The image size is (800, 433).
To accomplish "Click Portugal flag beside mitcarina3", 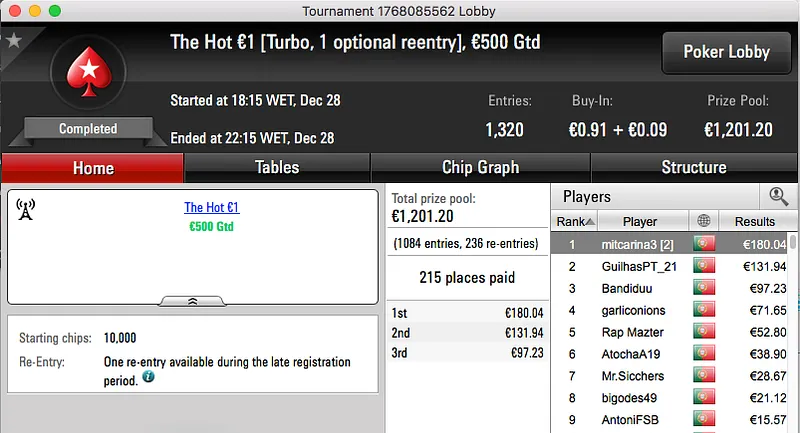I will tap(704, 244).
